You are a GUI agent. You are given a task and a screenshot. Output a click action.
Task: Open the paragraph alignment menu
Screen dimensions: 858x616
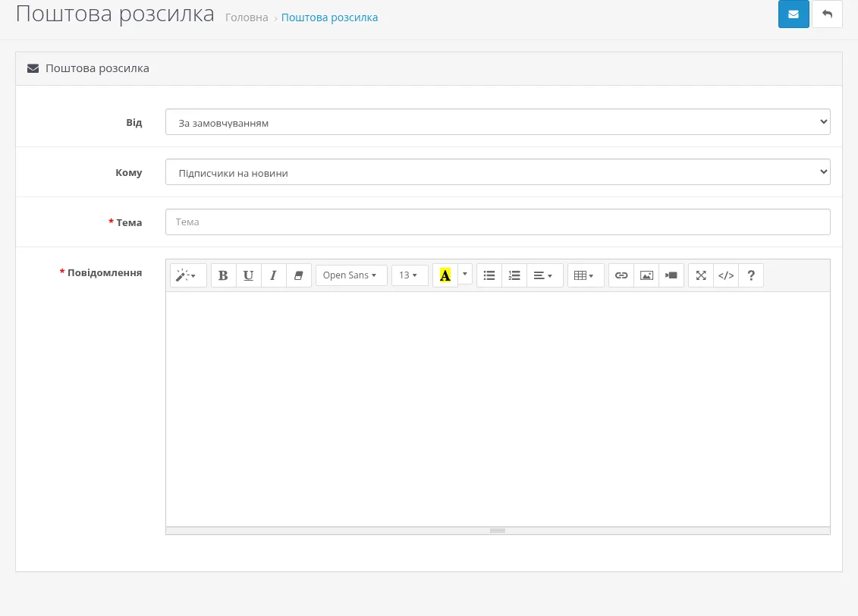coord(543,275)
